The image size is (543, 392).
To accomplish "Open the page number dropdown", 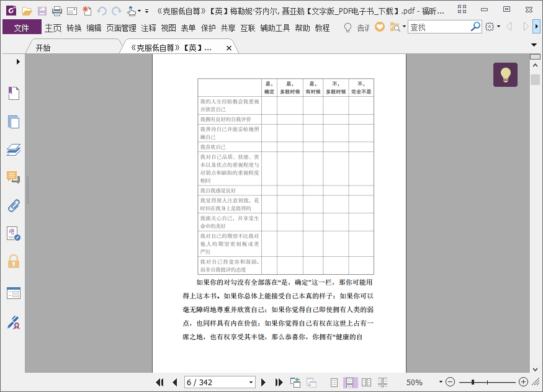I will [251, 382].
